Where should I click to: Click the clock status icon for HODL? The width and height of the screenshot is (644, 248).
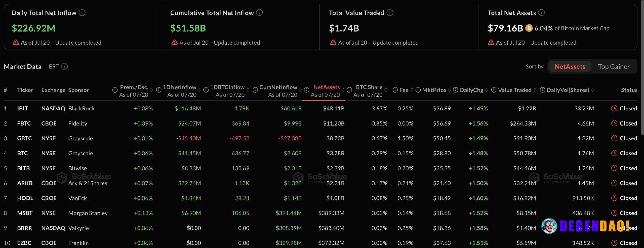click(x=614, y=198)
